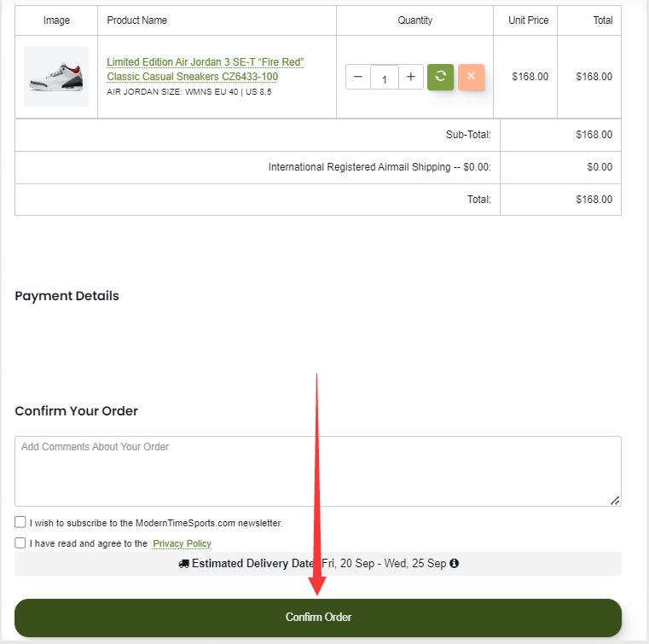Click the Confirm Order button

coord(318,618)
